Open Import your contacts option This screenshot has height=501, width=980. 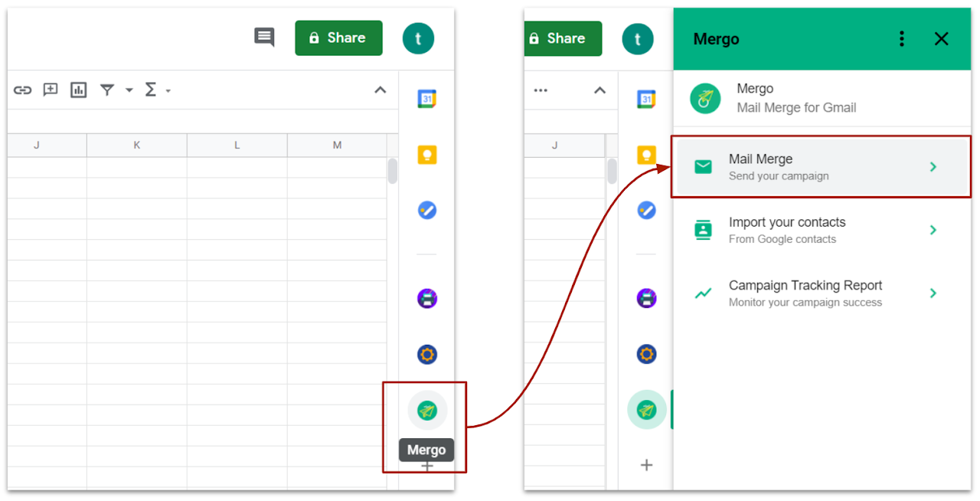coord(821,230)
